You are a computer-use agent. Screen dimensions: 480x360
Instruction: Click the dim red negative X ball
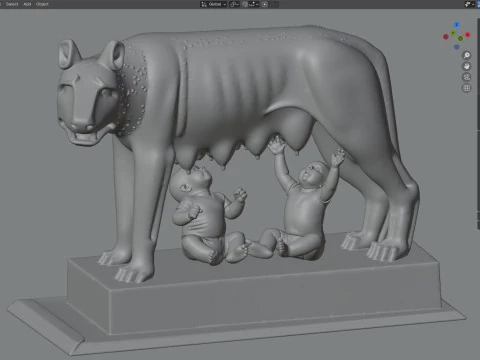(446, 37)
